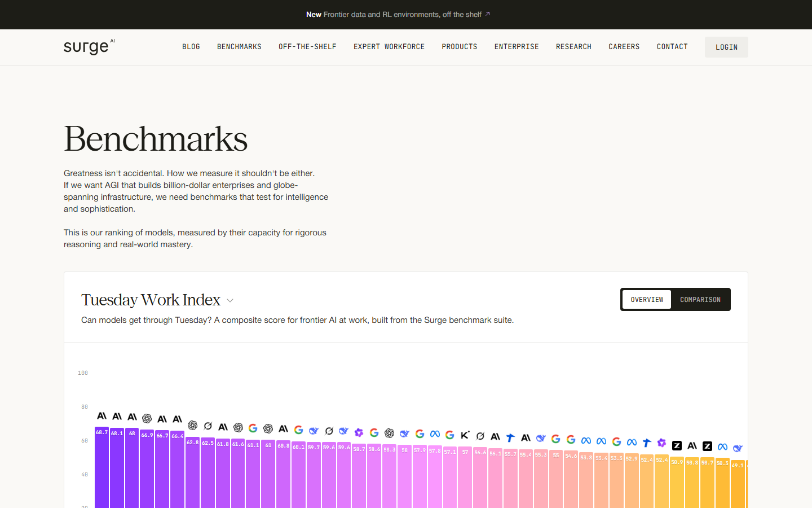Click the DeepSeek whale icon above 55.3
812x508 pixels.
[541, 438]
